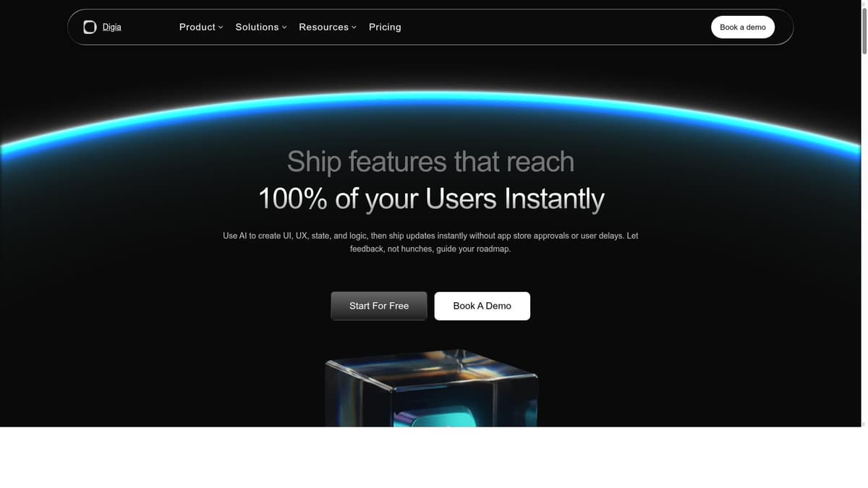Open the Digia home link text
This screenshot has width=868, height=488.
112,27
